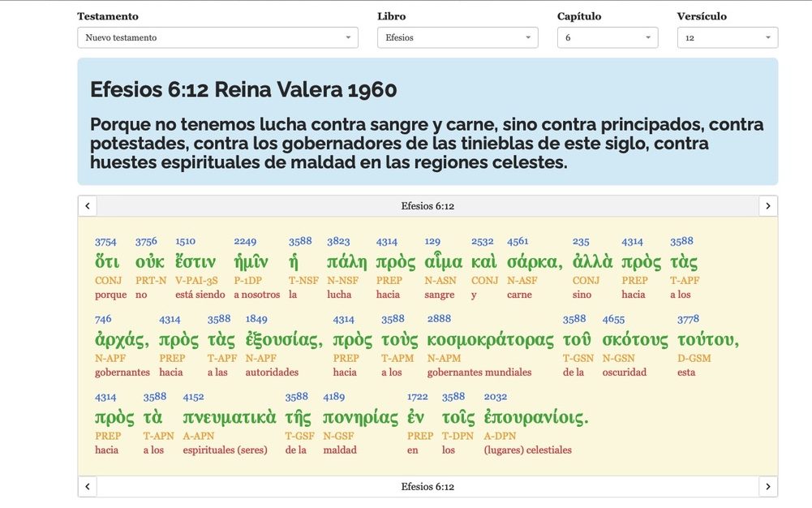Screen dimensions: 812x508
Task: Click the Greek word κοσμοκράτορας
Action: pyautogui.click(x=490, y=340)
